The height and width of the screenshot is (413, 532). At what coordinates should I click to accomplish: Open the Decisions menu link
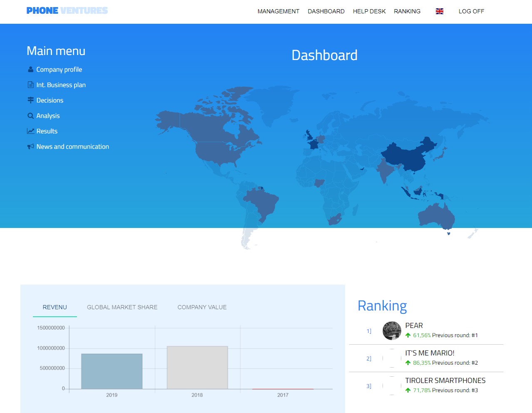(50, 100)
